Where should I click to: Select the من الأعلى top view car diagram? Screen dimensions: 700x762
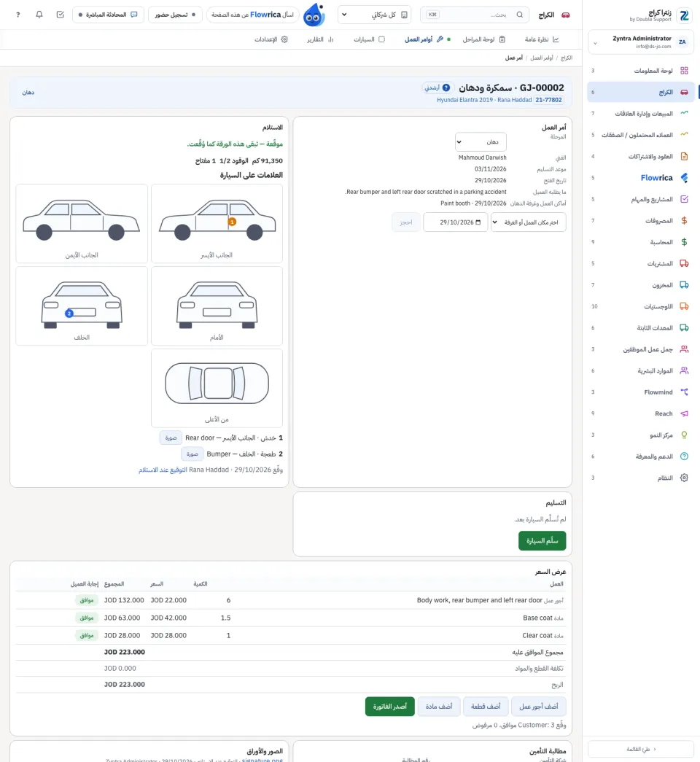(x=217, y=388)
